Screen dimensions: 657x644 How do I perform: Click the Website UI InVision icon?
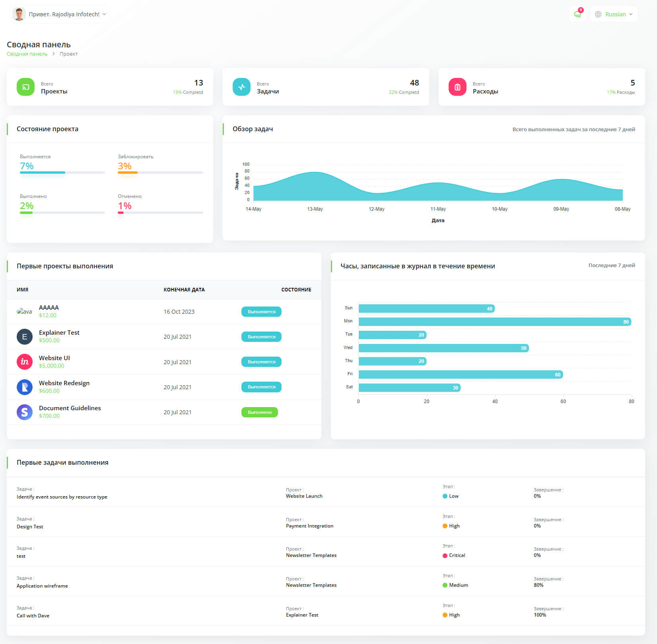point(25,362)
